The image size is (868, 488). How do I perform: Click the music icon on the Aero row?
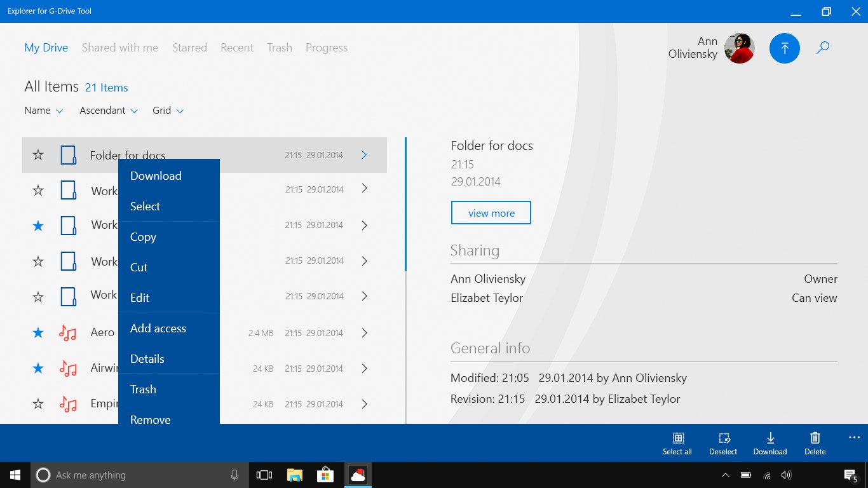pos(67,332)
